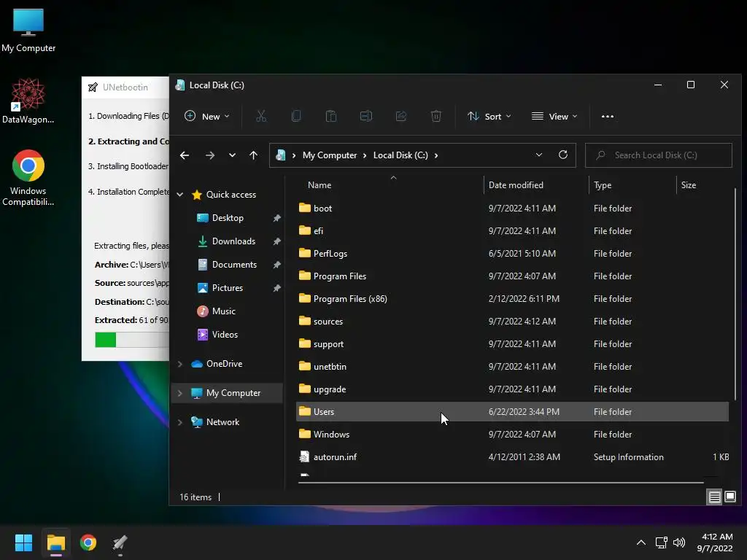The width and height of the screenshot is (747, 560).
Task: Unpin Desktop from Quick access
Action: click(276, 218)
